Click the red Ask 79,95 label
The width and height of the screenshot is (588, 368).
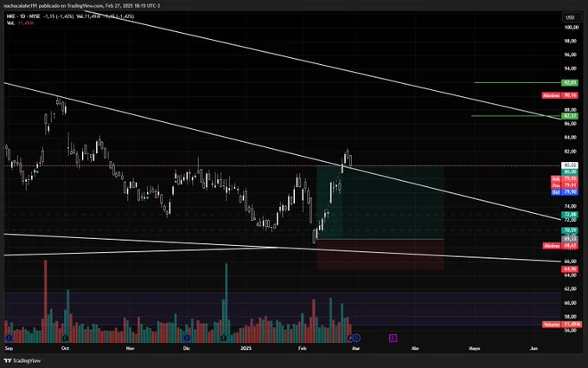click(564, 178)
